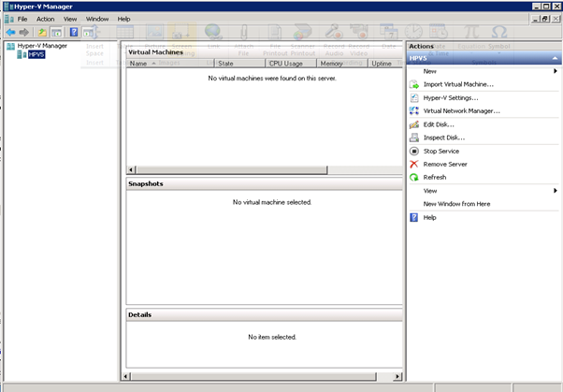563x392 pixels.
Task: Toggle the Show/Hide Console Tree toolbar icon
Action: click(x=56, y=33)
